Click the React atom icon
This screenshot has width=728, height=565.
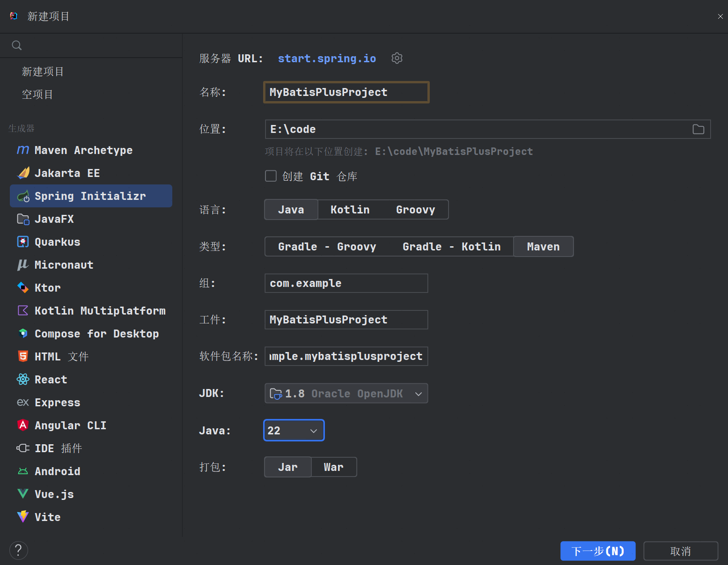(x=23, y=379)
